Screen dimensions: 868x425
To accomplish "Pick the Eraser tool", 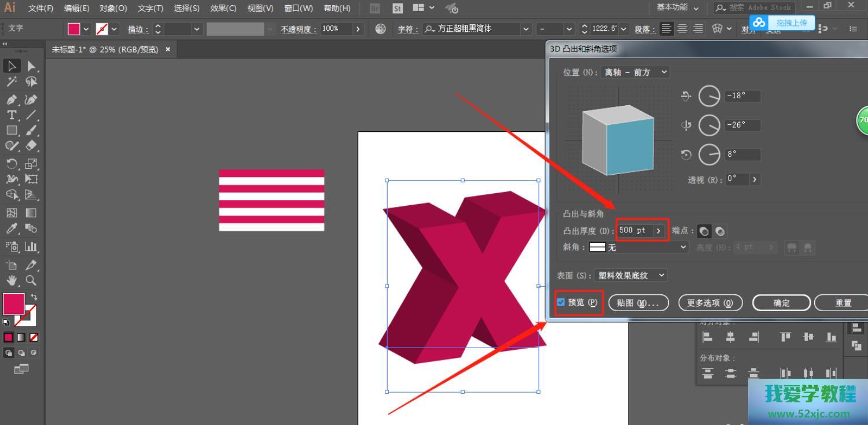I will pyautogui.click(x=31, y=146).
